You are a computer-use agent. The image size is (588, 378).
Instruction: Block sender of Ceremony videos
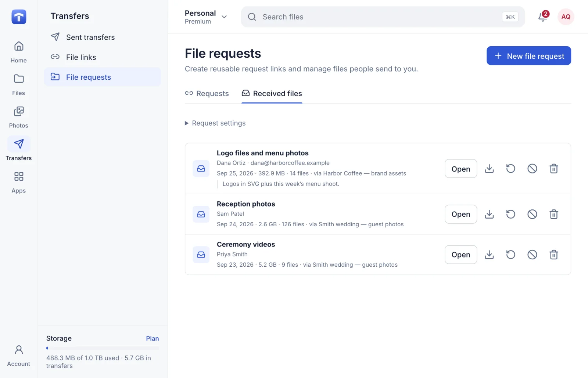click(x=532, y=255)
